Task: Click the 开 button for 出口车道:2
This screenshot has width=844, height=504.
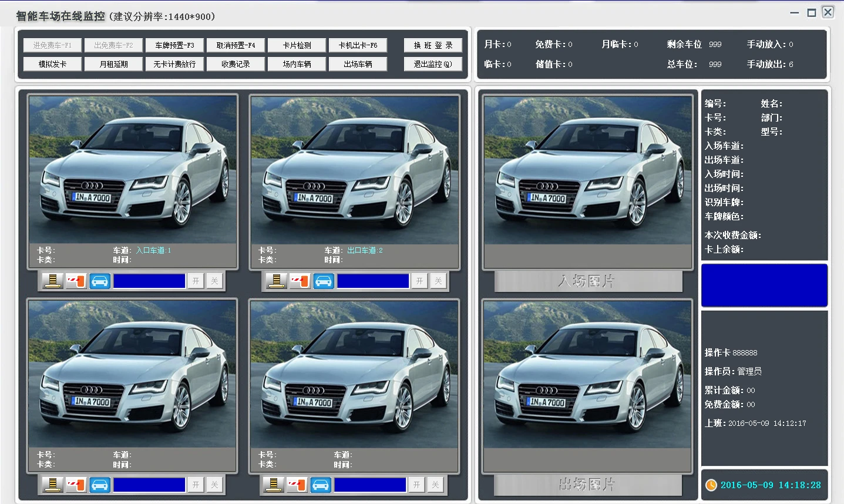Action: pos(419,281)
